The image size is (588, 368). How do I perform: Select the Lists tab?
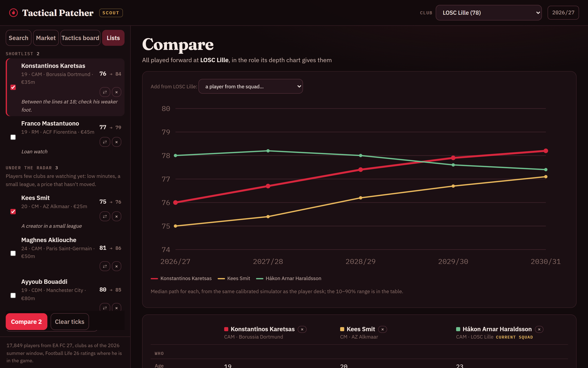[x=113, y=38]
